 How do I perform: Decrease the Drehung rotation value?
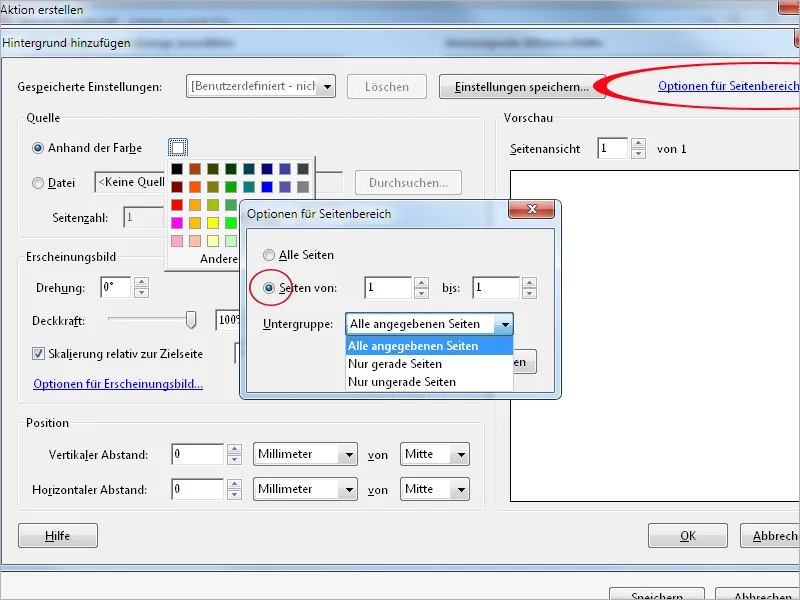141,292
